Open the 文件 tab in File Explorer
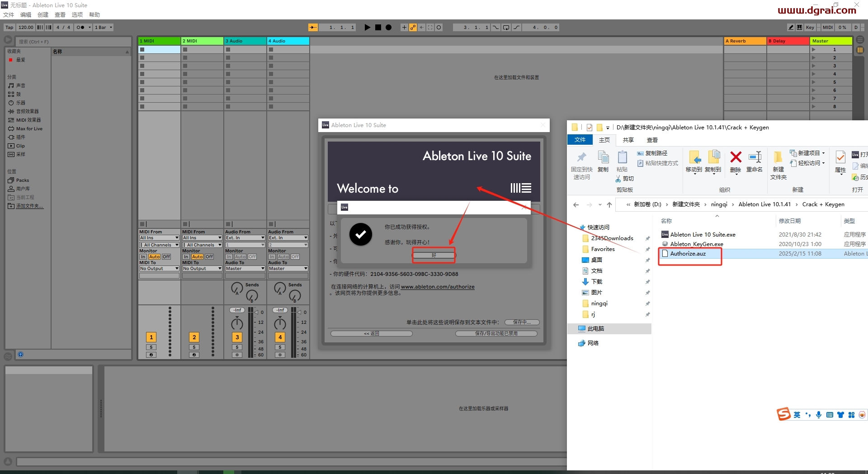The width and height of the screenshot is (868, 474). 580,140
